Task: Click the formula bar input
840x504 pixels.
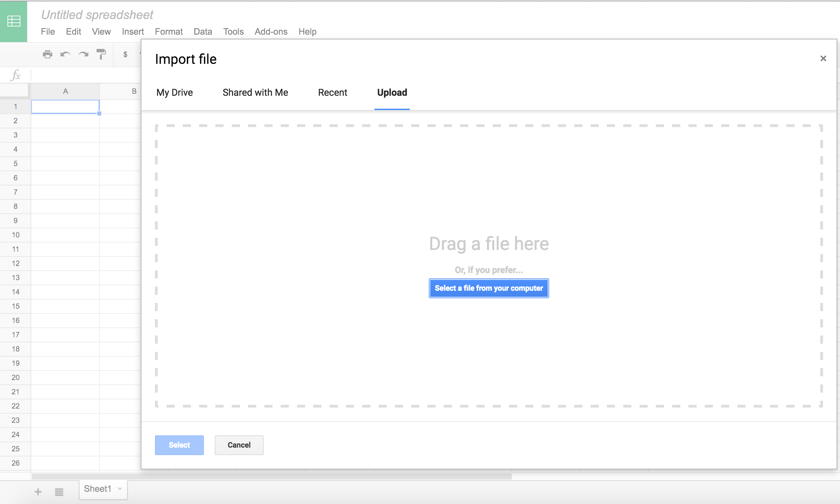Action: [86, 75]
